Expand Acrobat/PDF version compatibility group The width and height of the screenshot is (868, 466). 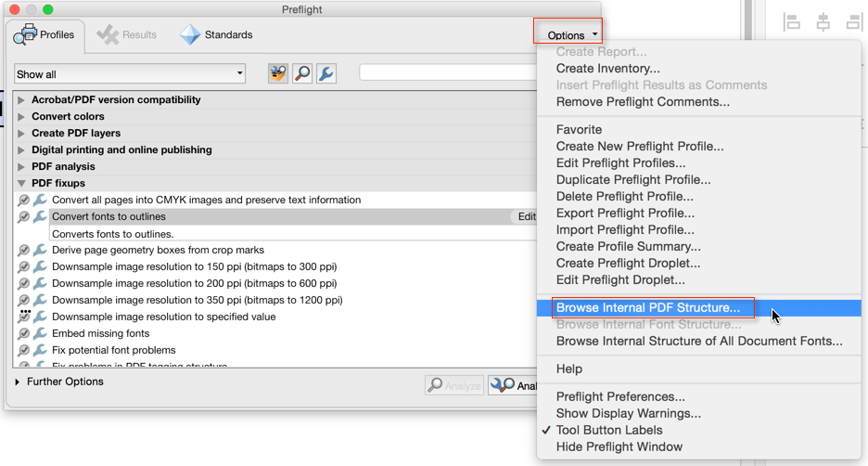21,100
